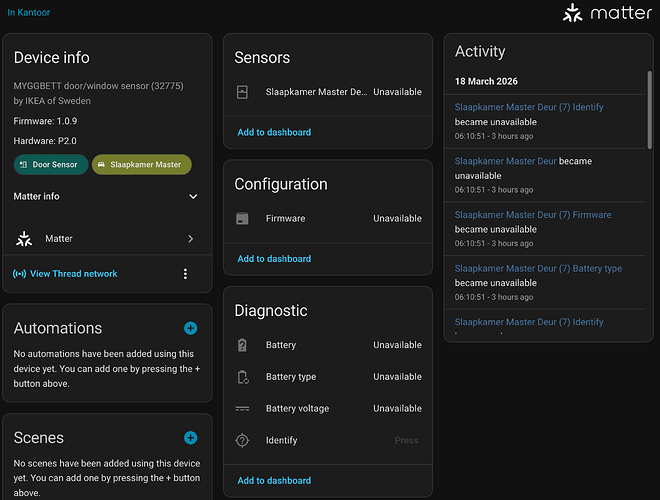Click the Unavailable state of Battery
The image size is (660, 500).
click(397, 345)
